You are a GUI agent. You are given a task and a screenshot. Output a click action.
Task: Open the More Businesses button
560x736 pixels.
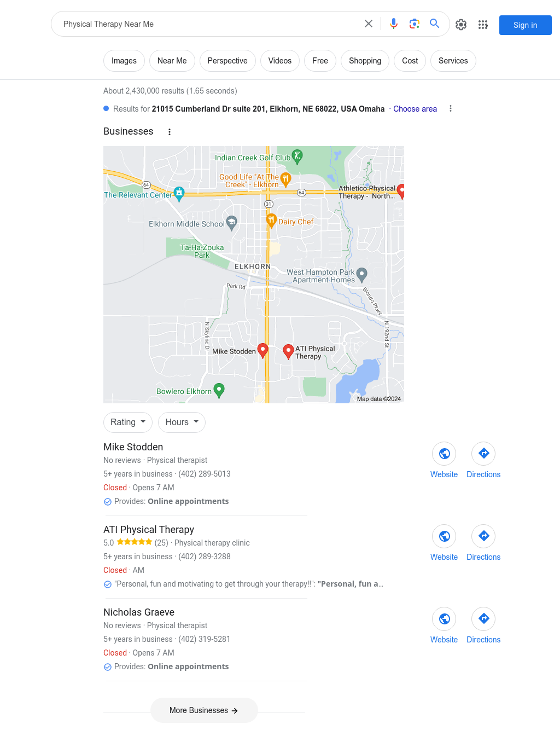[204, 710]
